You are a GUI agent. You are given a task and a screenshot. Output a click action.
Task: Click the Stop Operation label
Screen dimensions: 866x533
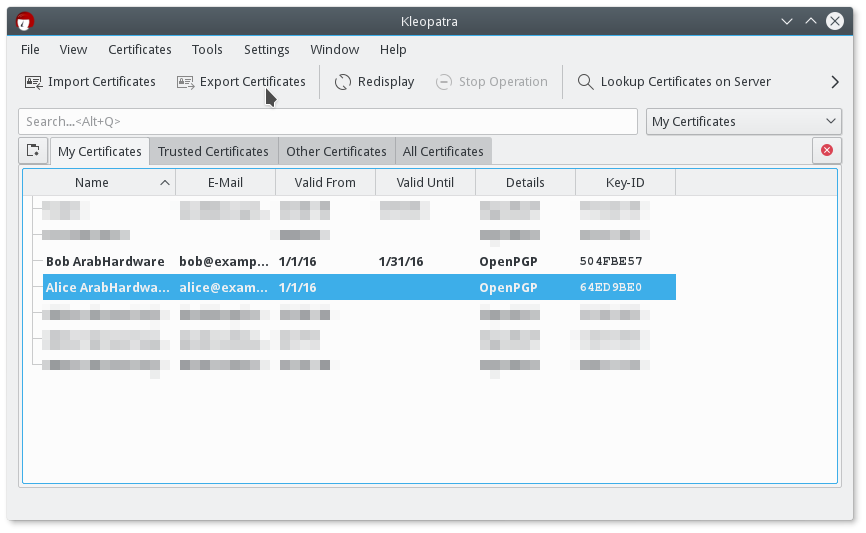point(503,82)
